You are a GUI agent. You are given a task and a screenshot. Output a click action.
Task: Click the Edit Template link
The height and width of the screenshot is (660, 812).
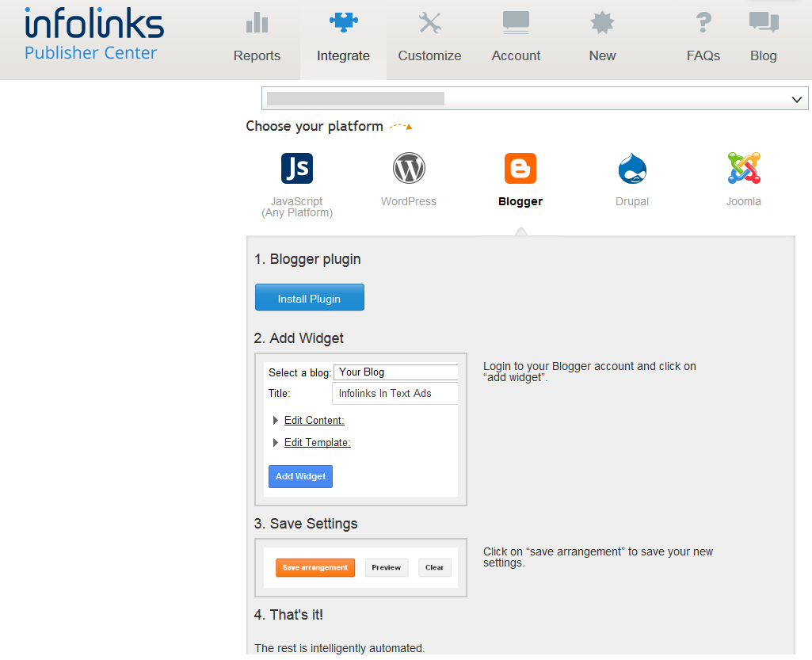click(318, 443)
